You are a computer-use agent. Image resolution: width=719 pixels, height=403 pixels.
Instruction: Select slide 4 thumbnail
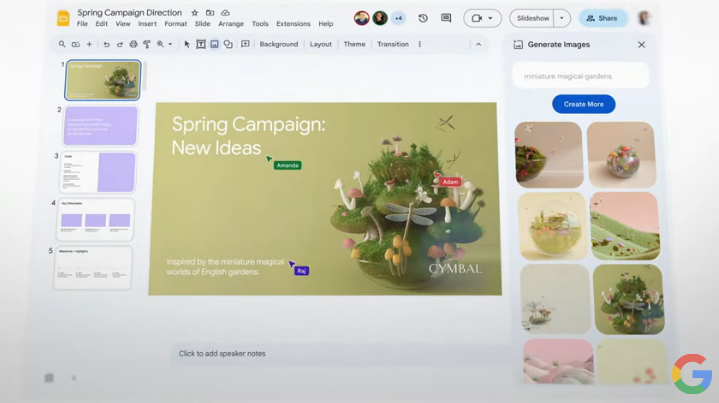(x=95, y=219)
